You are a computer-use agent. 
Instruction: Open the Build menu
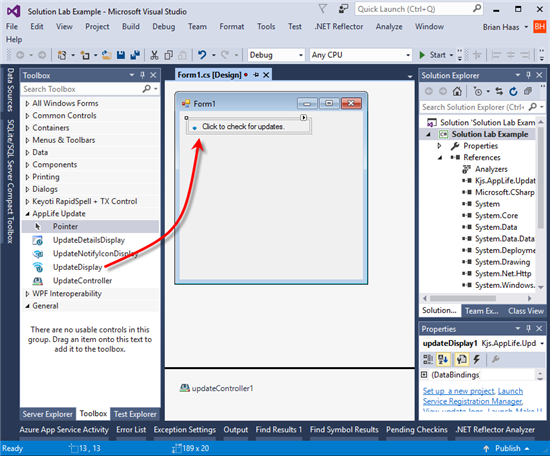point(131,27)
